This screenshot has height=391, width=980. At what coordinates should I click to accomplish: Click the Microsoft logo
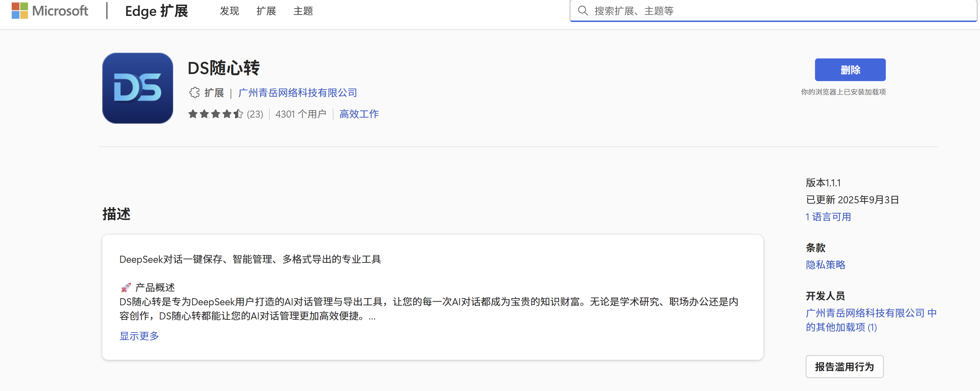pyautogui.click(x=50, y=11)
